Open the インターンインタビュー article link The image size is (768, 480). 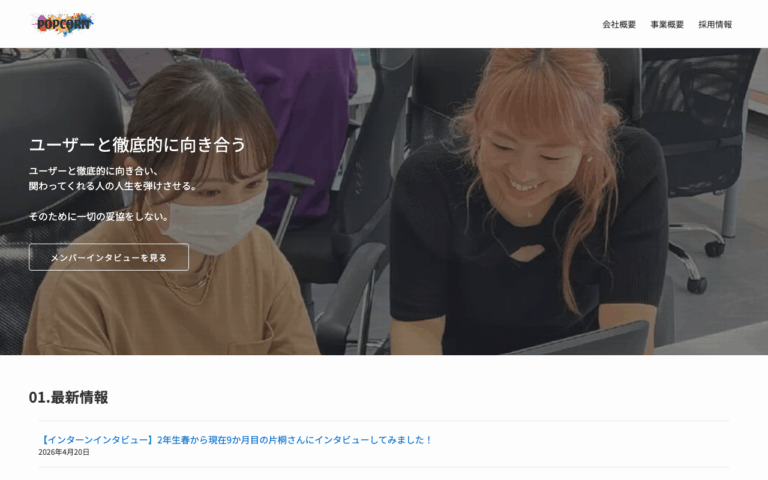point(236,440)
